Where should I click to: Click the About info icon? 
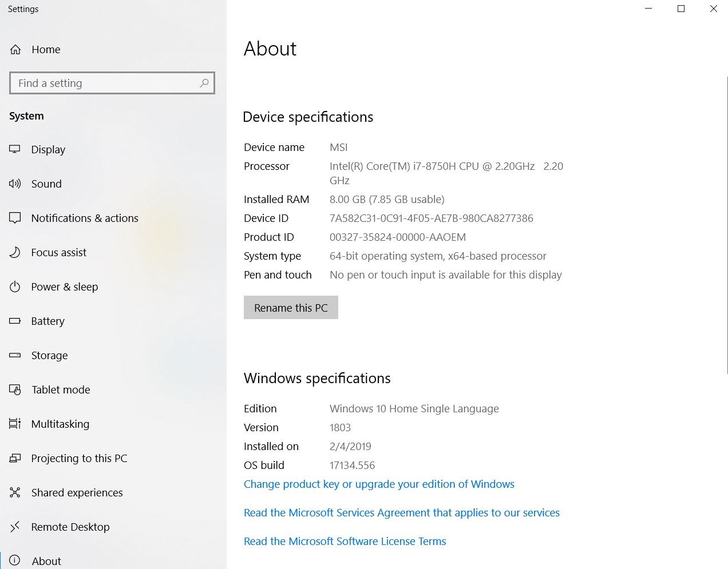coord(15,560)
